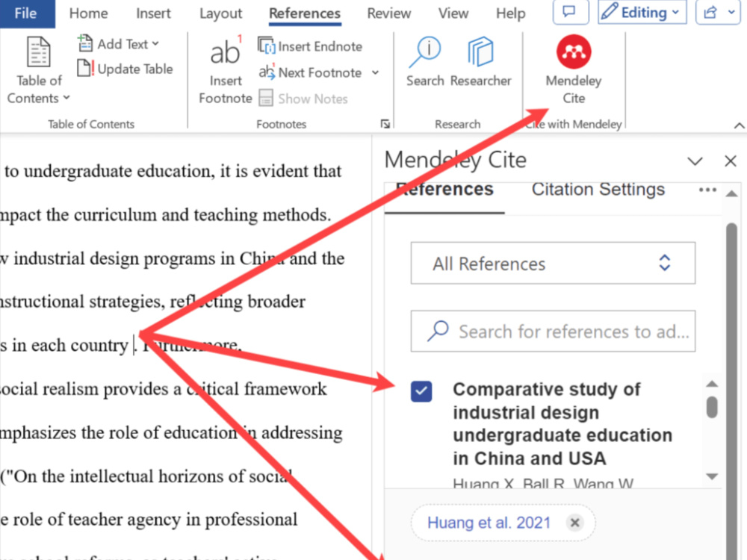This screenshot has width=747, height=560.
Task: Expand the Next Footnote dropdown arrow
Action: click(x=376, y=72)
